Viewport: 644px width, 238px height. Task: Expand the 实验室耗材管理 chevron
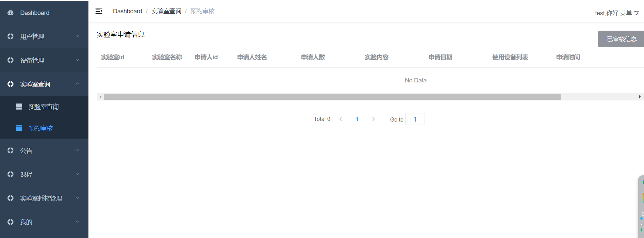tap(77, 198)
